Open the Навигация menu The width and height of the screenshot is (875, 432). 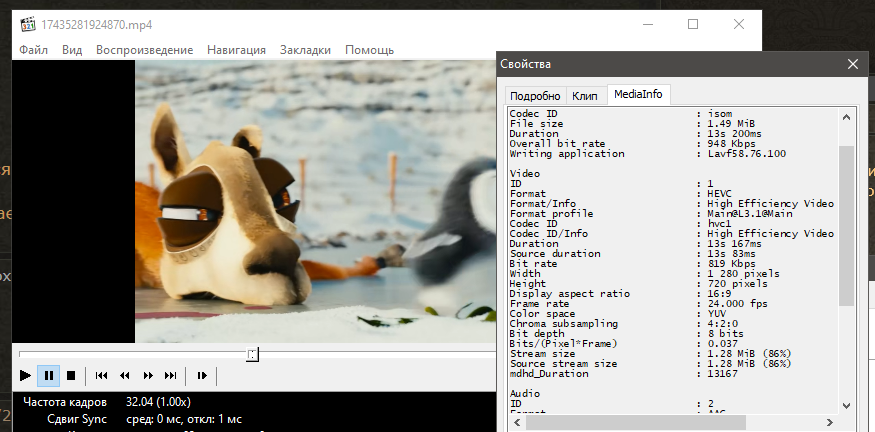tap(236, 50)
